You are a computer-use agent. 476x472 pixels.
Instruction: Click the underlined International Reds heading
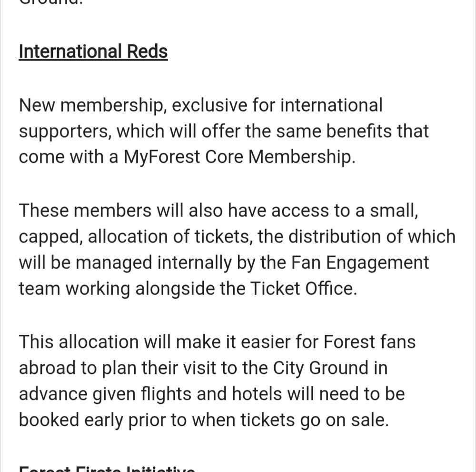(93, 51)
